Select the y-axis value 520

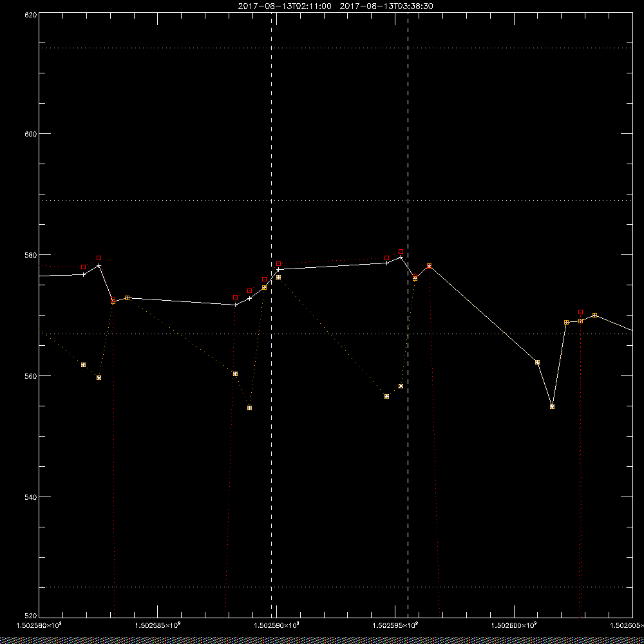click(31, 616)
